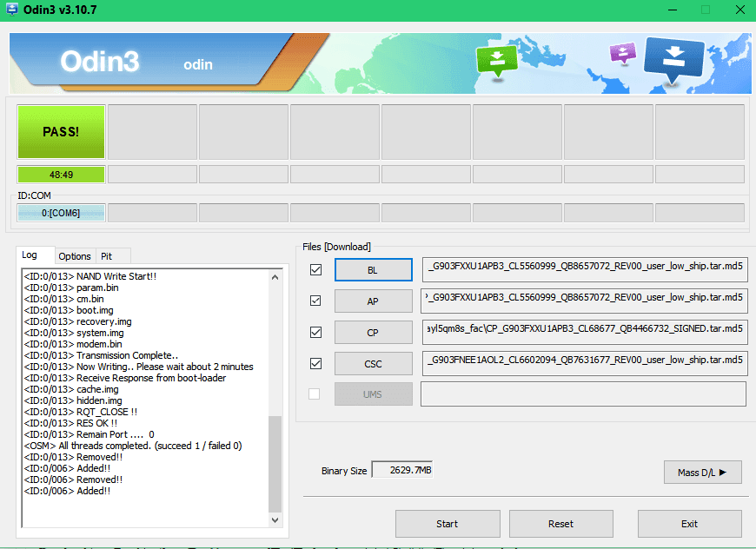Click log line 'Remain Port .... 0'
The image size is (756, 549).
90,434
